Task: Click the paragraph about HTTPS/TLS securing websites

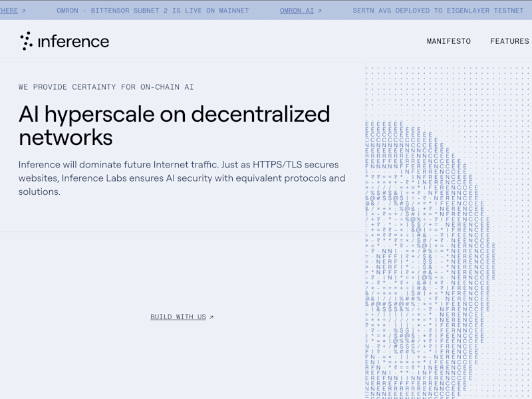Action: click(x=182, y=178)
